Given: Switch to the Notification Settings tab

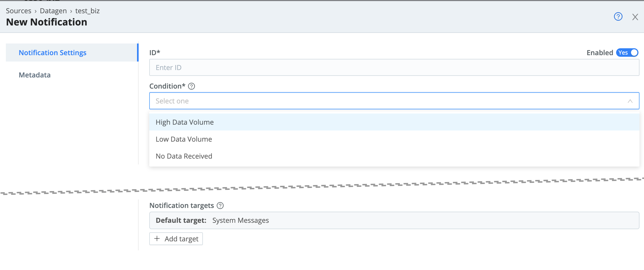Looking at the screenshot, I should [x=52, y=53].
